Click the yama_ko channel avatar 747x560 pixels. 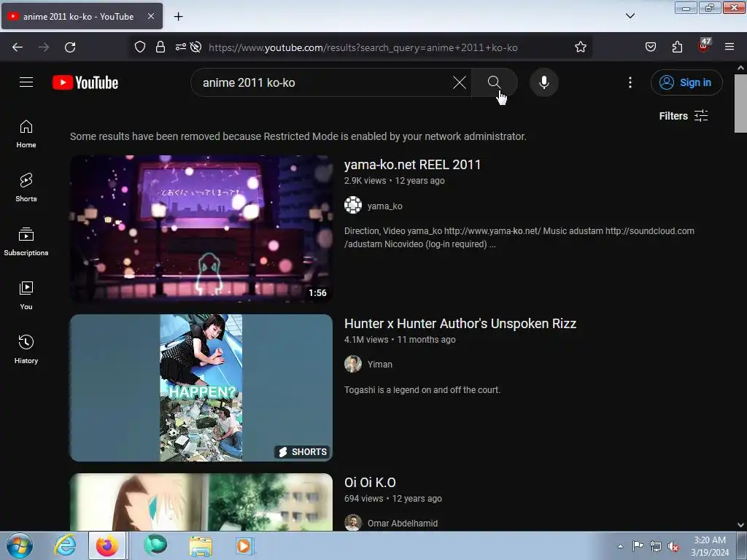point(353,205)
